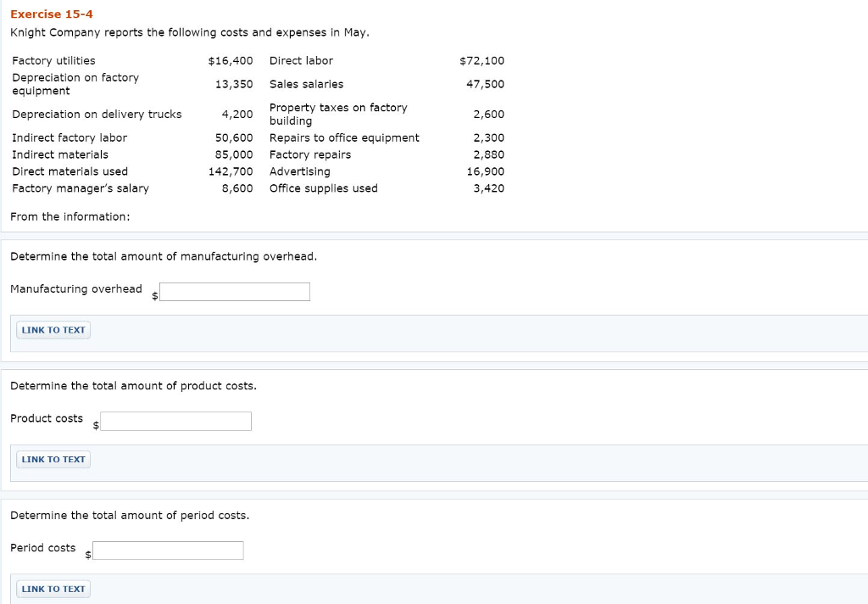Click the 13,350 amount

click(234, 84)
